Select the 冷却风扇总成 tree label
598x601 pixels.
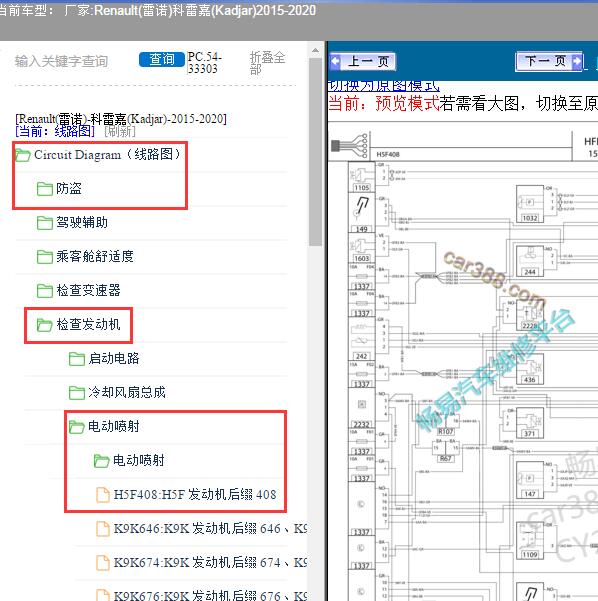(x=127, y=392)
